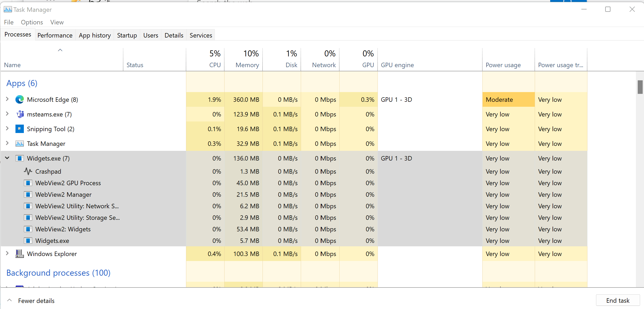The height and width of the screenshot is (309, 644).
Task: Select the WebView2: Widgets process row
Action: click(294, 229)
